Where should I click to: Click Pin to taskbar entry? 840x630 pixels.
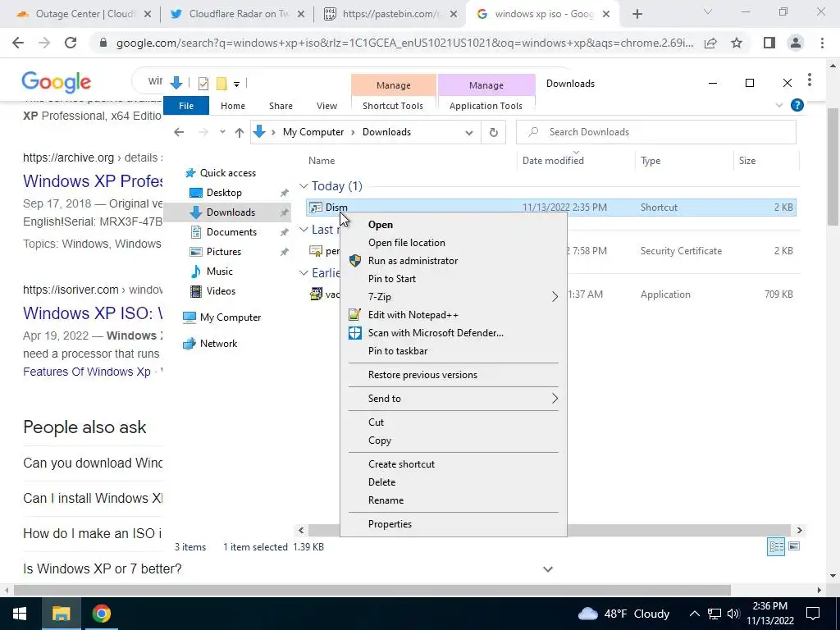click(453, 351)
